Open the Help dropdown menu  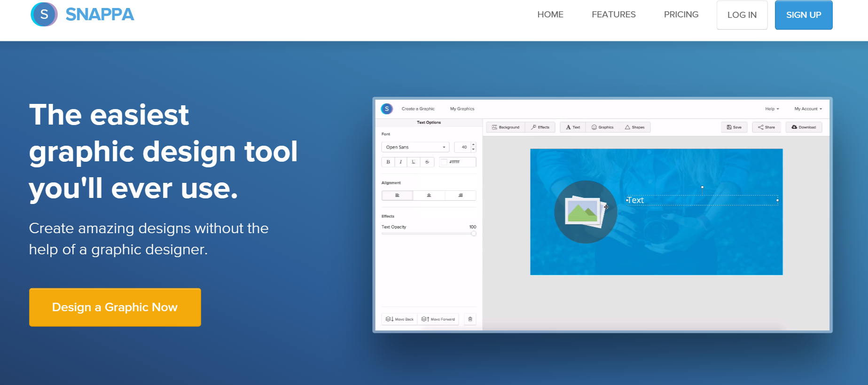(x=772, y=109)
